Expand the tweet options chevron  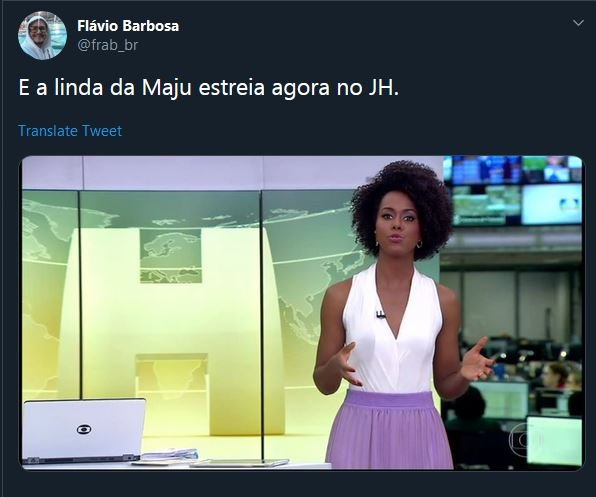point(578,23)
